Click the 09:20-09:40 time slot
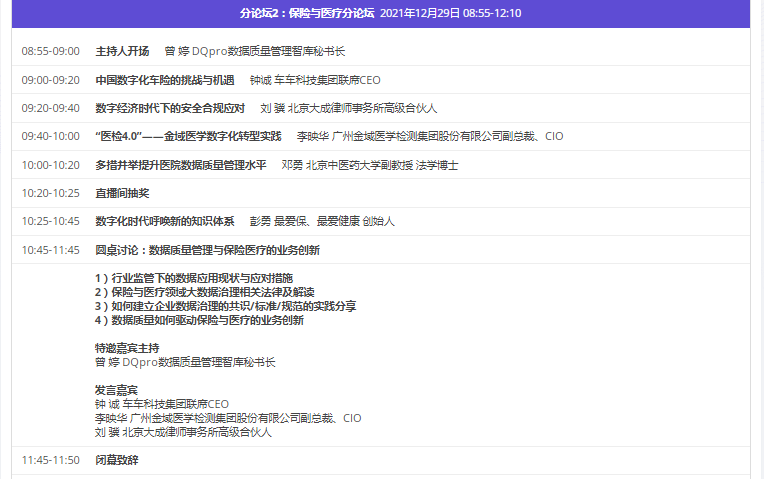This screenshot has height=479, width=764. (x=50, y=108)
